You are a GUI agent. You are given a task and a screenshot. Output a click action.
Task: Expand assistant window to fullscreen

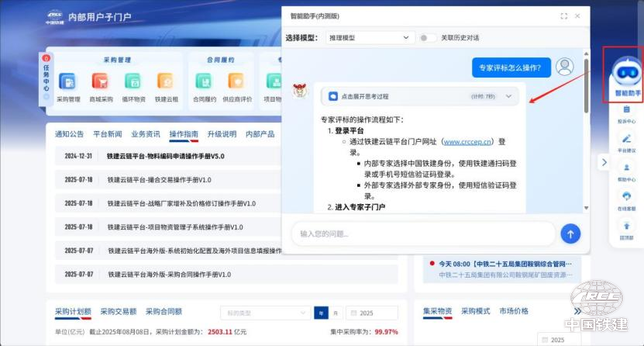[x=564, y=16]
